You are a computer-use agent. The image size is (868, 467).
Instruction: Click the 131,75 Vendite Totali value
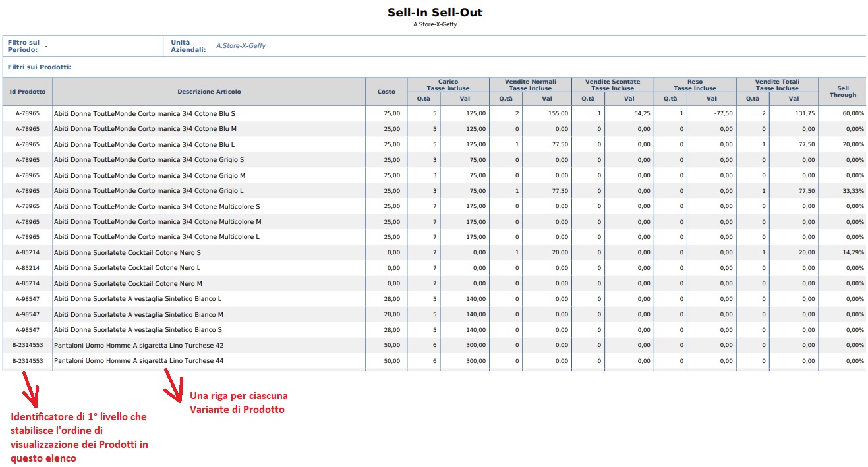[x=805, y=113]
